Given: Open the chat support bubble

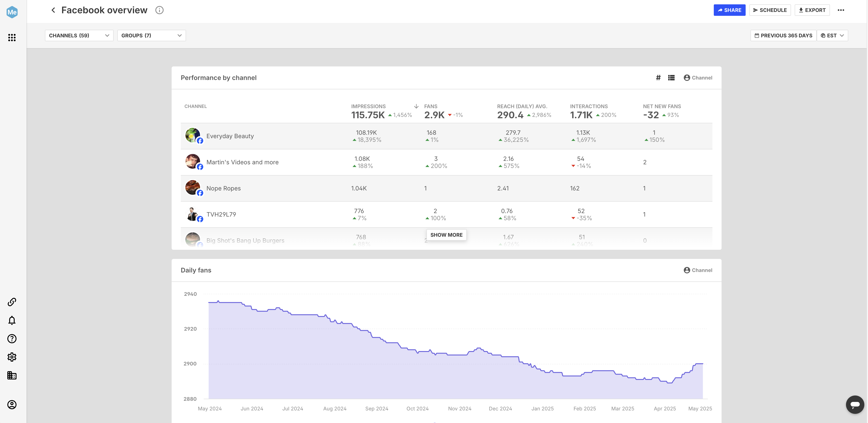Looking at the screenshot, I should 855,404.
